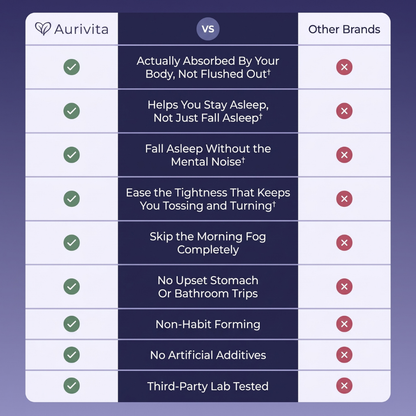Click the Skip the Morning Fog Completely text
Screen dimensions: 416x416
pyautogui.click(x=208, y=243)
